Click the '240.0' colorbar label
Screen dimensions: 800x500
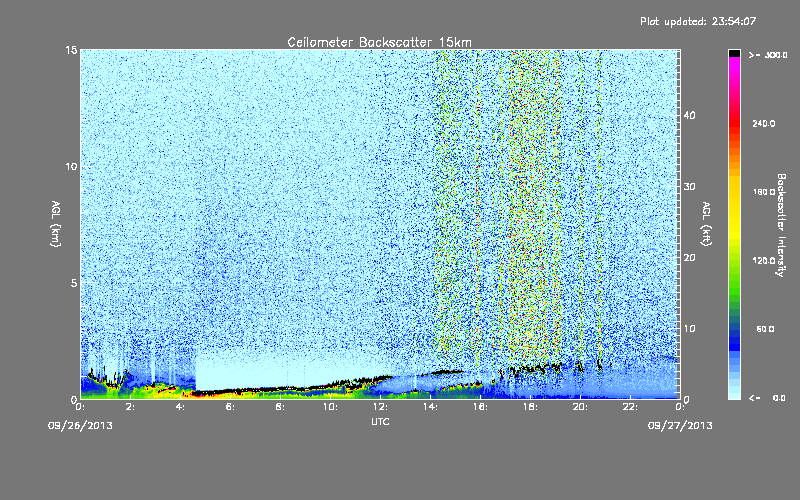pyautogui.click(x=764, y=123)
